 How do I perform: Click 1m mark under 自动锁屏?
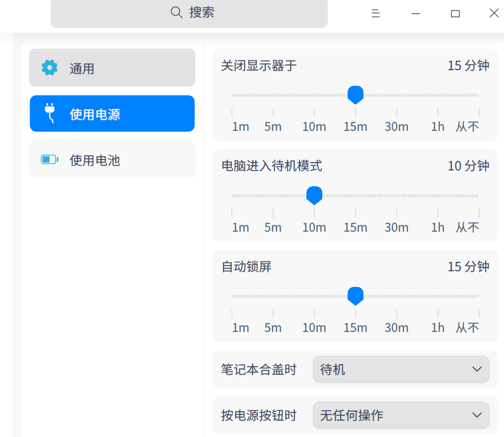pos(240,328)
